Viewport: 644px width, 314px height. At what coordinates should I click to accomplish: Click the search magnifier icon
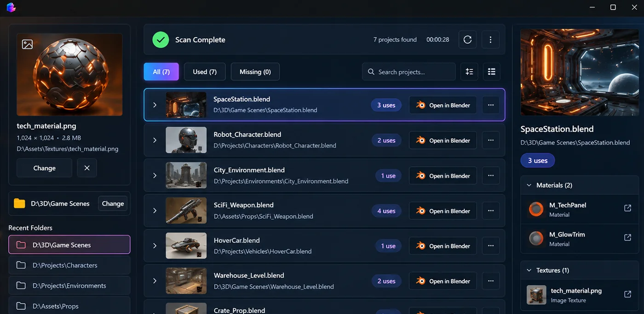(x=371, y=72)
